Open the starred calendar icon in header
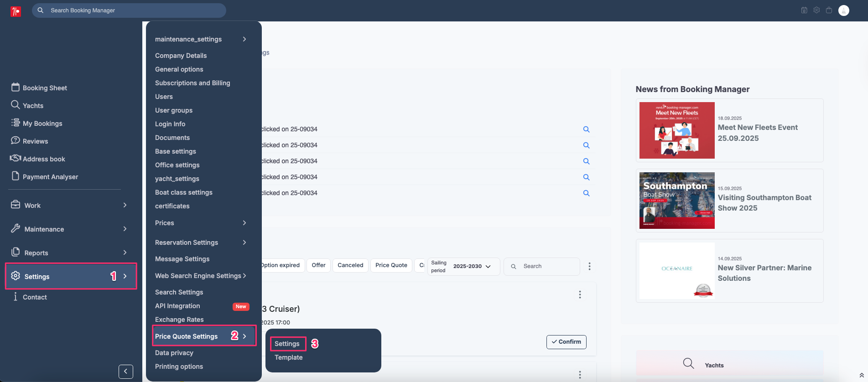 tap(804, 10)
